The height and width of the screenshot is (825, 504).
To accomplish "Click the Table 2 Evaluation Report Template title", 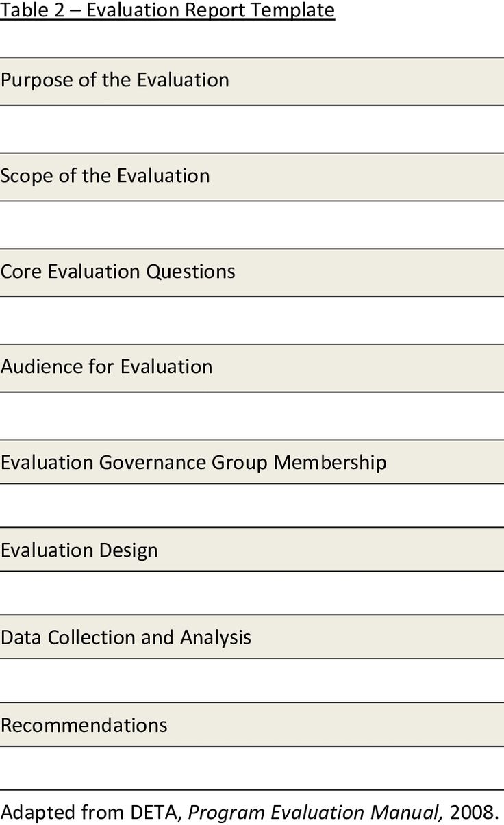I will pos(168,10).
